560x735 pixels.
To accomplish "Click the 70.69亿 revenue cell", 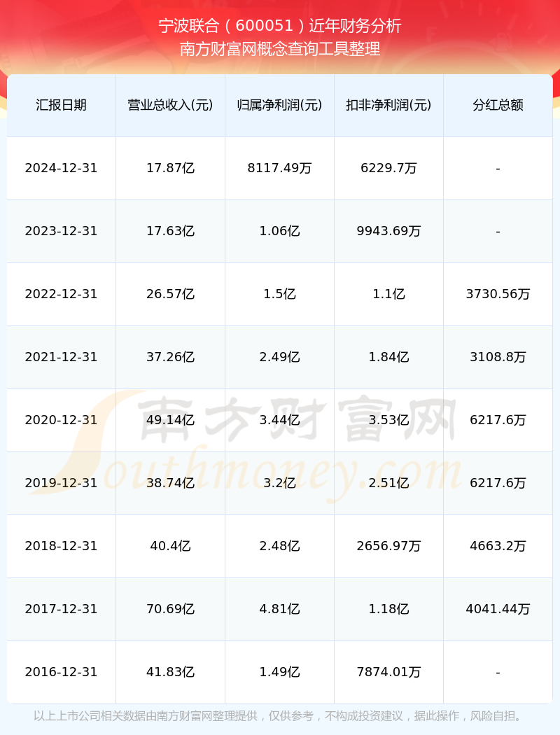I will (171, 609).
